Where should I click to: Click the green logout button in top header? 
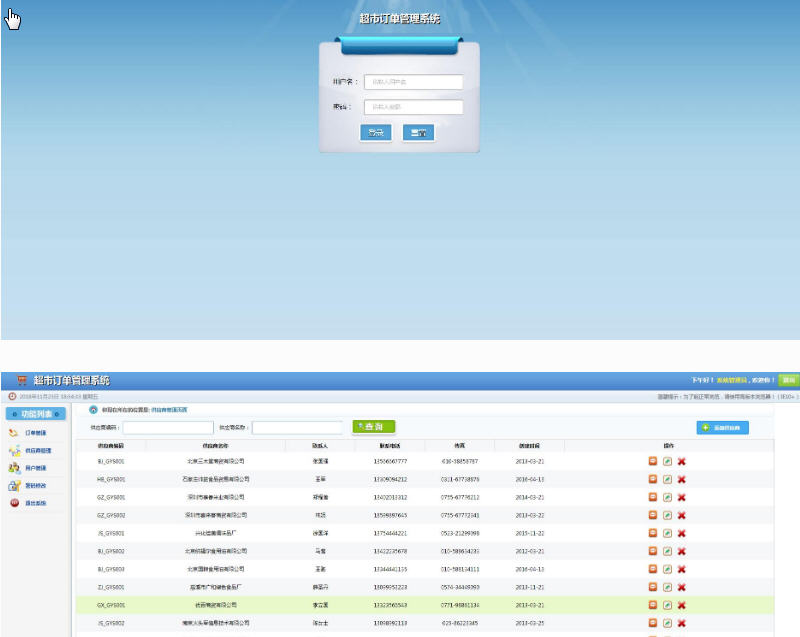[789, 380]
